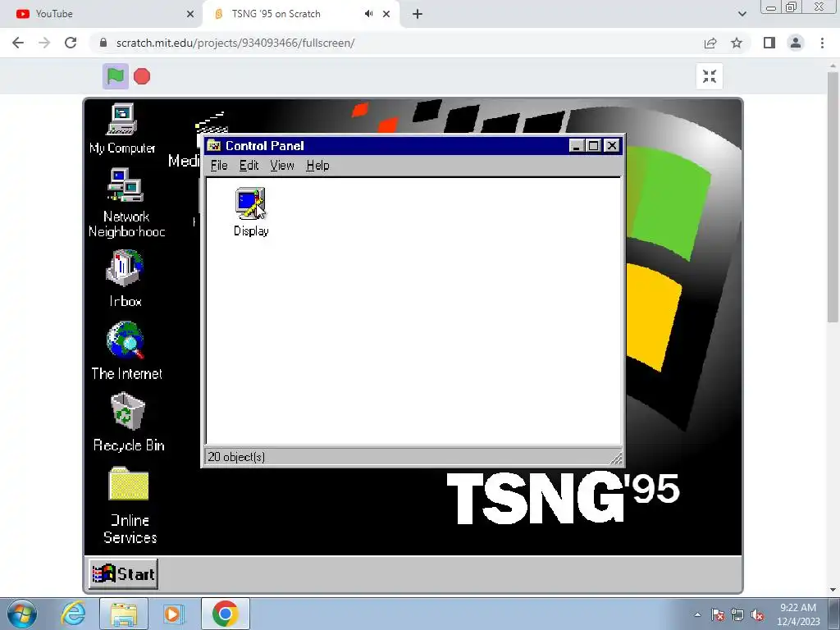Open the Chrome profile menu
Viewport: 840px width, 630px height.
point(796,43)
